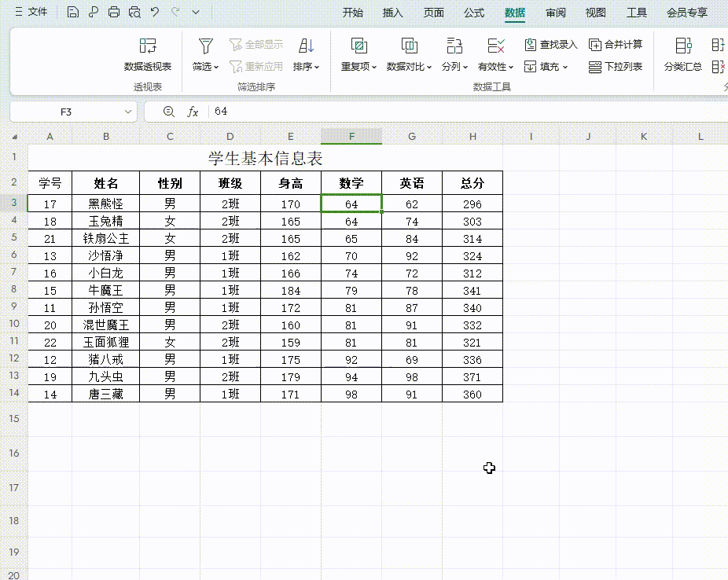Viewport: 728px width, 580px height.
Task: Click the formula bar zoom icon
Action: click(x=168, y=112)
